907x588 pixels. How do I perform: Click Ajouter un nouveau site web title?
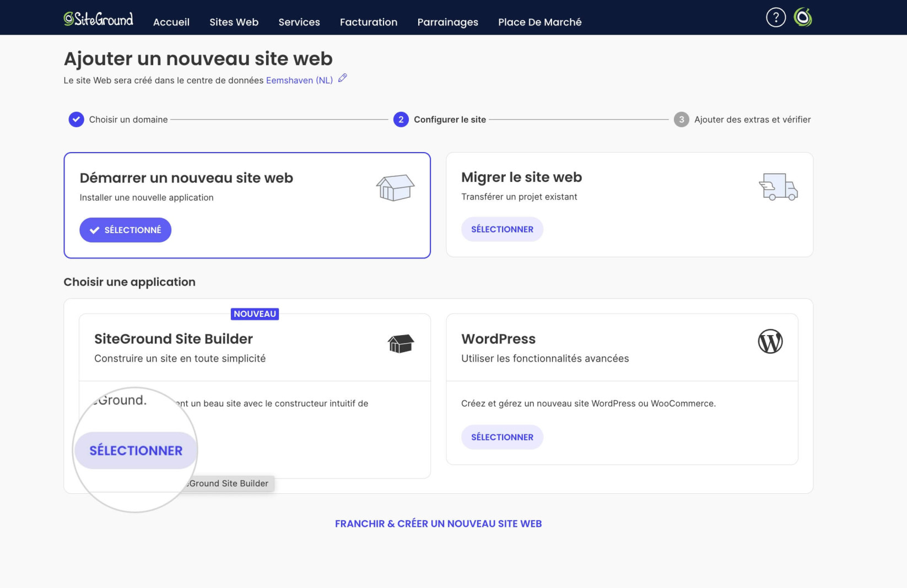click(198, 58)
